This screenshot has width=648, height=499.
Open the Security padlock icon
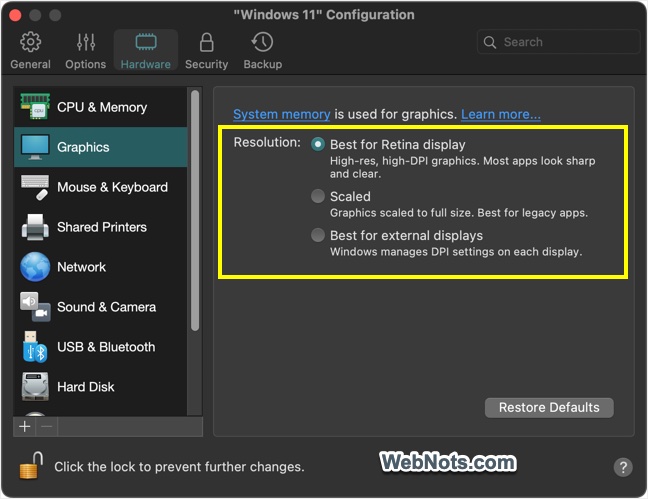point(207,42)
